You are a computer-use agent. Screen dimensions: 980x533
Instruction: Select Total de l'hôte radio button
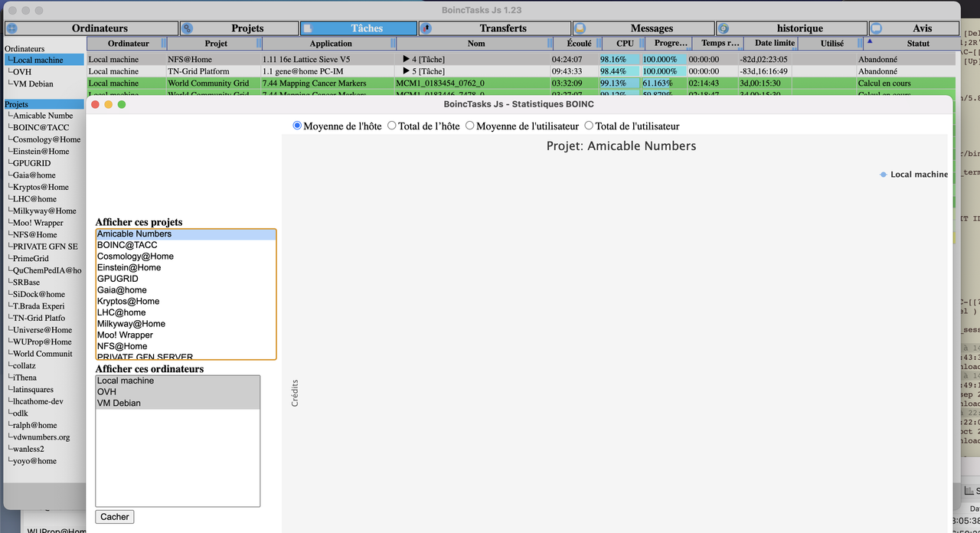point(392,126)
